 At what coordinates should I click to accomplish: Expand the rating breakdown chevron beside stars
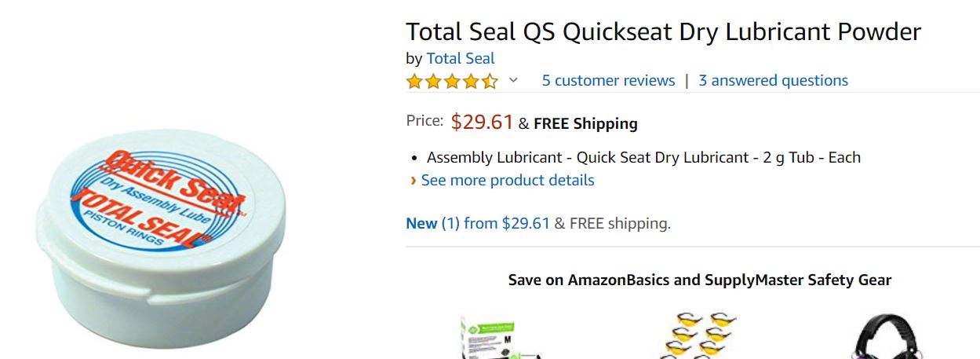pyautogui.click(x=513, y=80)
